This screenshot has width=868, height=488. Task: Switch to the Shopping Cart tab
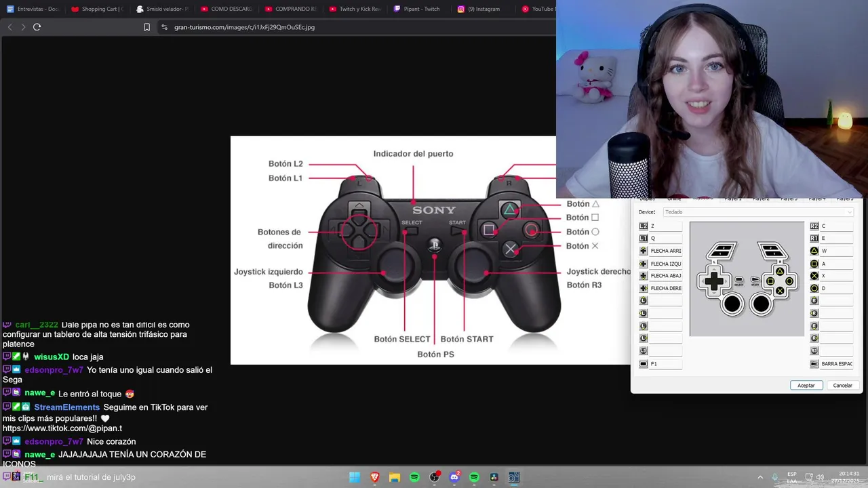coord(97,9)
